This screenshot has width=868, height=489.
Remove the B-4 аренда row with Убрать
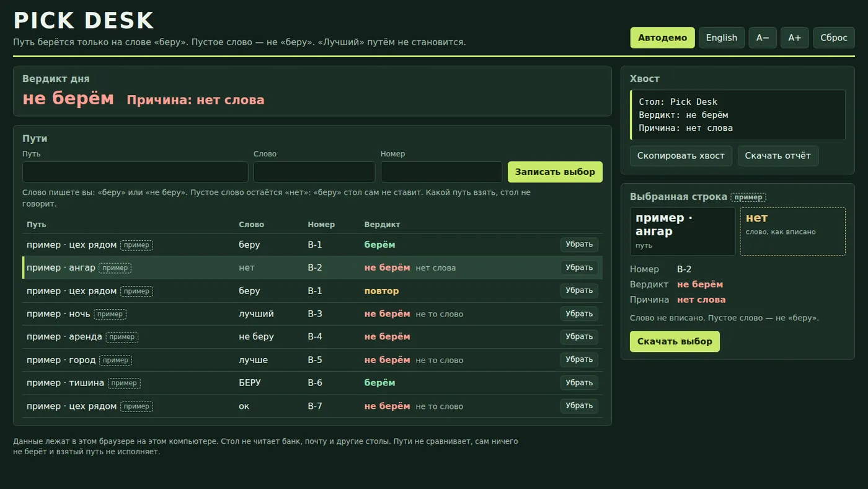pyautogui.click(x=579, y=337)
